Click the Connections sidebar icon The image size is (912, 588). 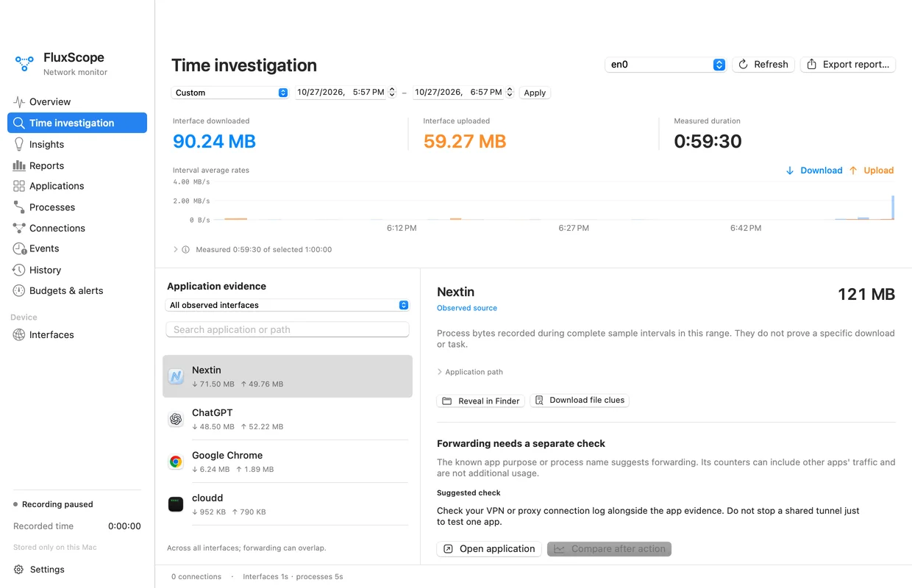[x=19, y=228]
